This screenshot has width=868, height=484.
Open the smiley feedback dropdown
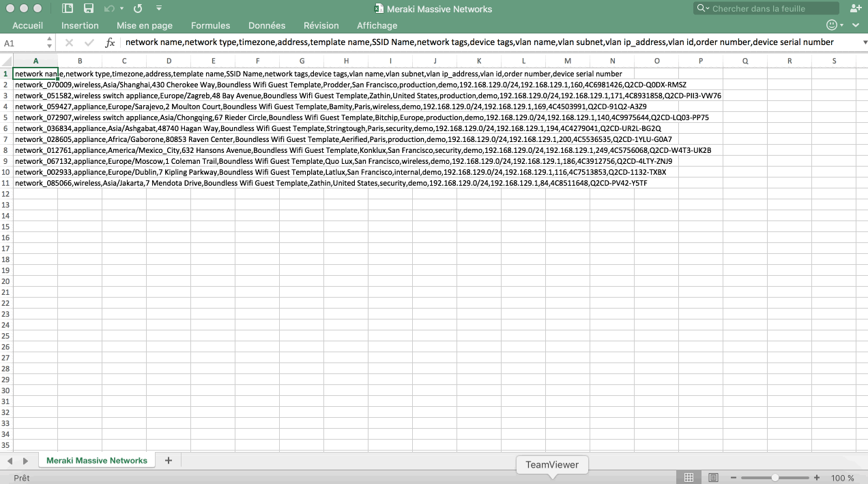[835, 25]
